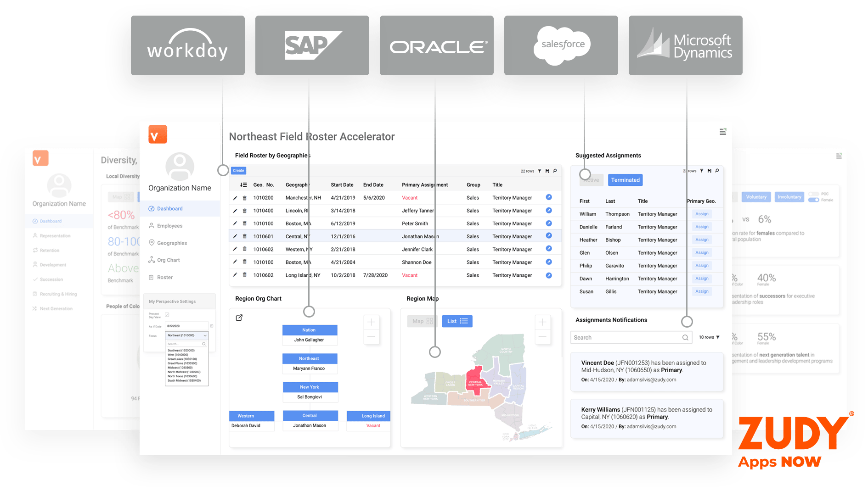Viewport: 868px width, 491px height.
Task: Open the hamburger menu in the right background window
Action: tap(839, 156)
